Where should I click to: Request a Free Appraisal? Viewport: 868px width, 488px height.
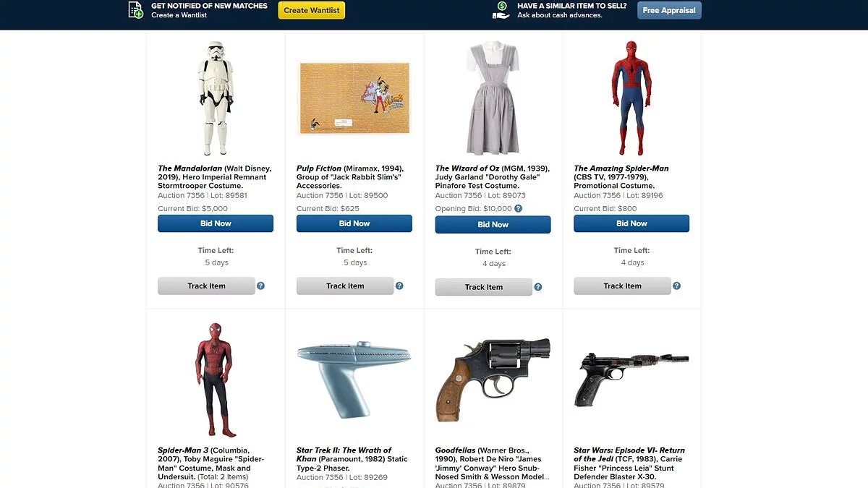(669, 10)
